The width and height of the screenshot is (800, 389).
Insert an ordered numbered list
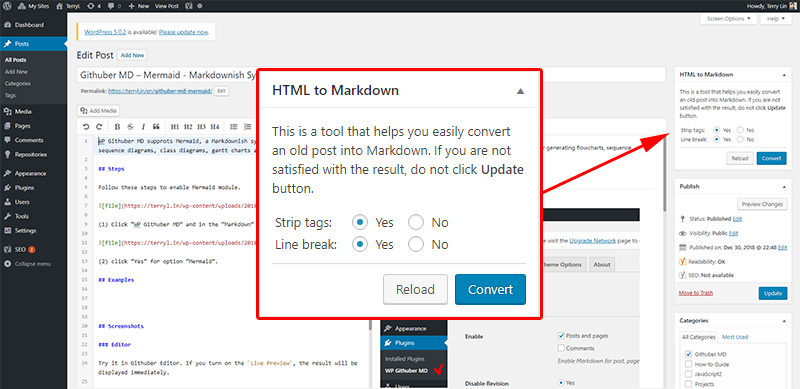pos(247,127)
